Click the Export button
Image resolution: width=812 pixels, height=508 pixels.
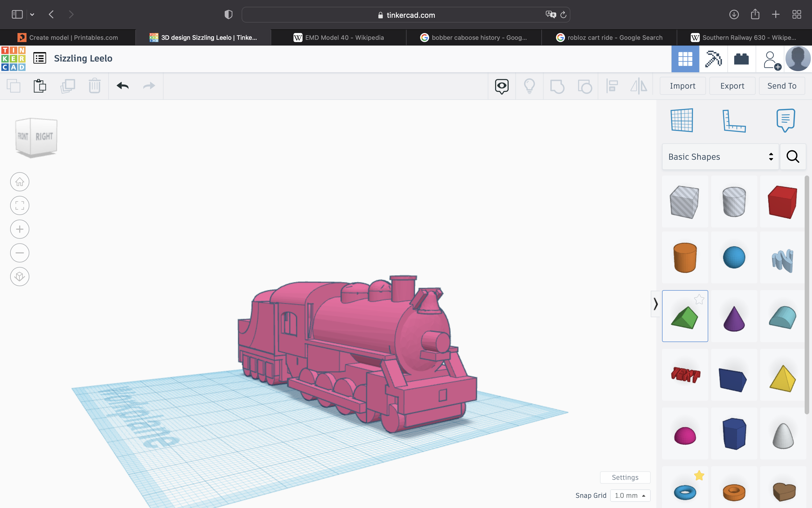732,86
